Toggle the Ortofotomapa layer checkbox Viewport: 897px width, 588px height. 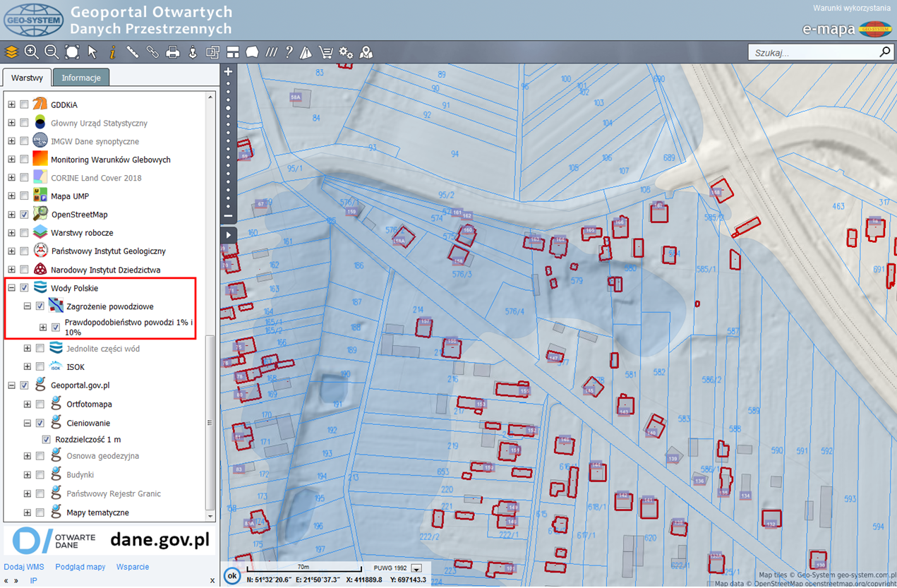pyautogui.click(x=40, y=404)
